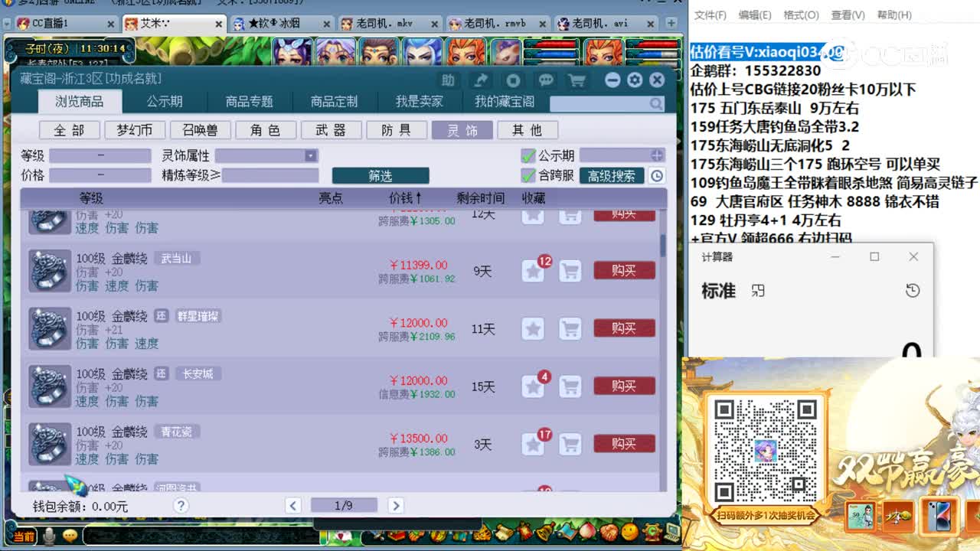Select 全部 category
The width and height of the screenshot is (980, 551).
(x=69, y=130)
